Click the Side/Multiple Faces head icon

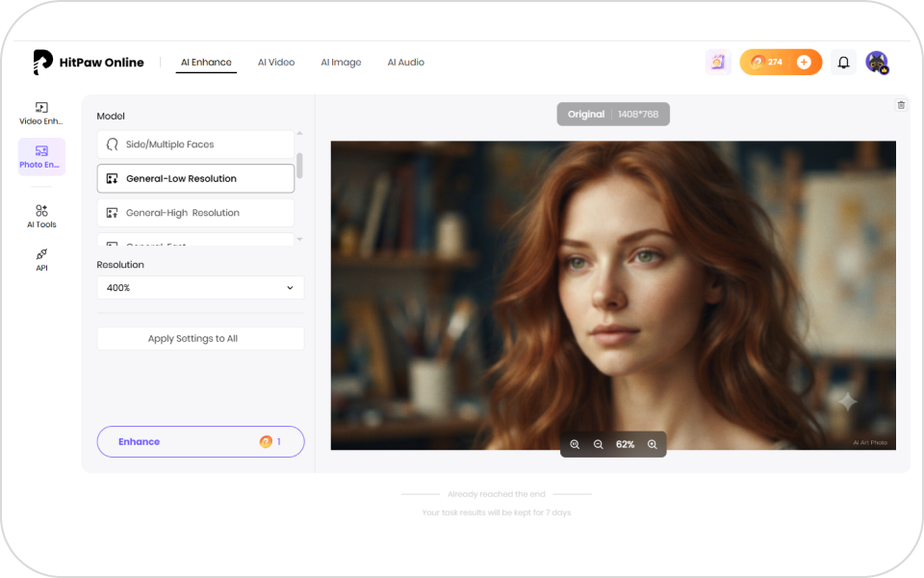pyautogui.click(x=112, y=144)
